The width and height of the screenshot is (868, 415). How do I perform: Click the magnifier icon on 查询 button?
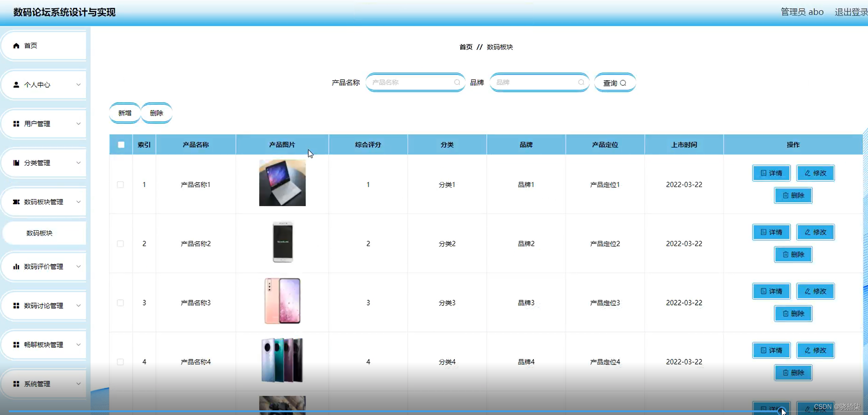point(623,83)
